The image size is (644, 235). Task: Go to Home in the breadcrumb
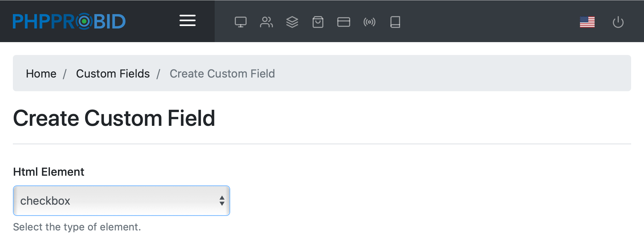41,74
